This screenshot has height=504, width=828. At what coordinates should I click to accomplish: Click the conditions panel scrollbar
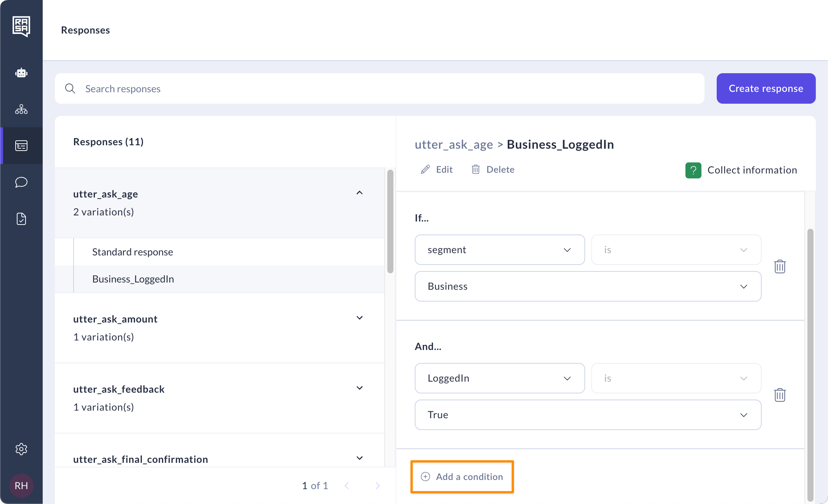810,365
